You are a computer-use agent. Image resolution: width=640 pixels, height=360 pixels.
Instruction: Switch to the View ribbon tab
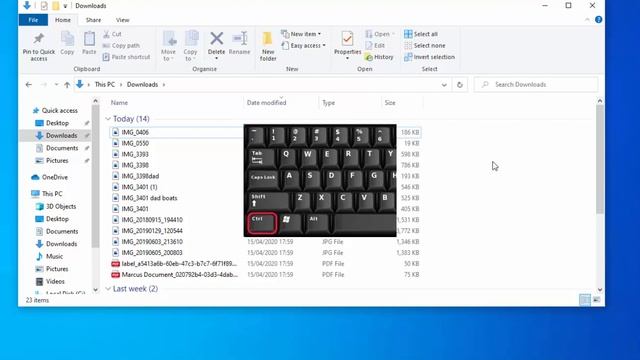[122, 20]
